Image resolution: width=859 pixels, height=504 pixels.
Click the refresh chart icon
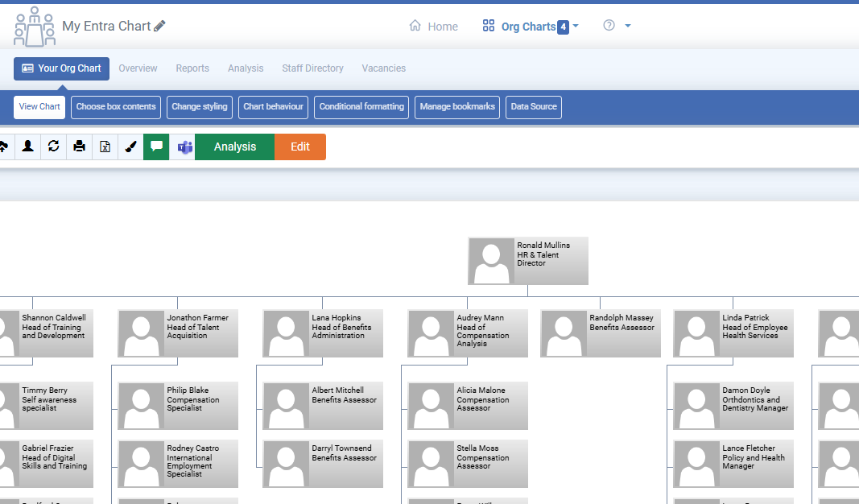(54, 147)
